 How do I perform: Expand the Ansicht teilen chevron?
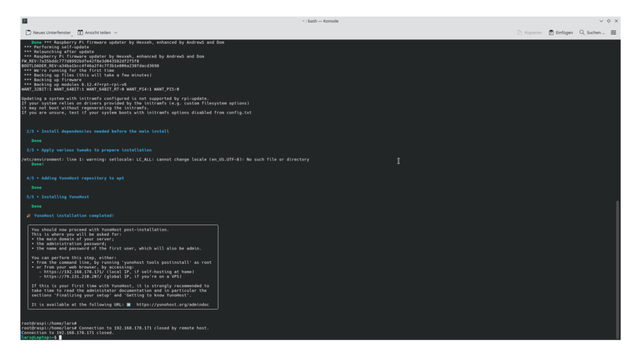pos(116,33)
